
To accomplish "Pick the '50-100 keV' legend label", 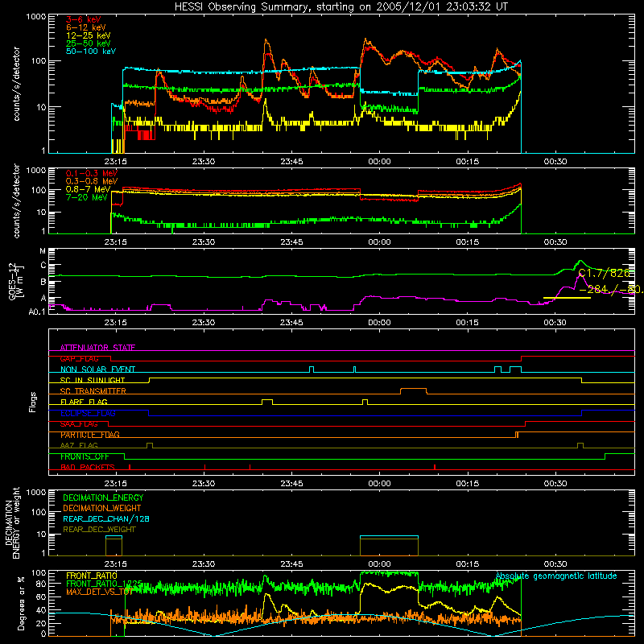I will 91,52.
